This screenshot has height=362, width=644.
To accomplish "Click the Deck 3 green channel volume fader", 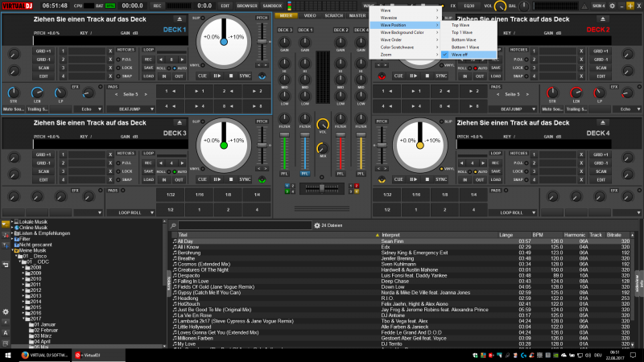I will tap(284, 135).
